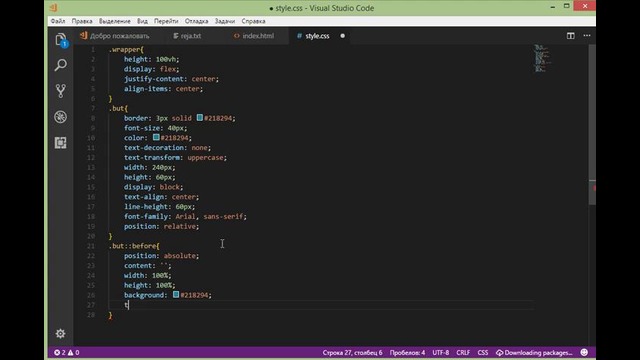Click the unsaved dot on style.css tab
The image size is (640, 360).
click(342, 36)
